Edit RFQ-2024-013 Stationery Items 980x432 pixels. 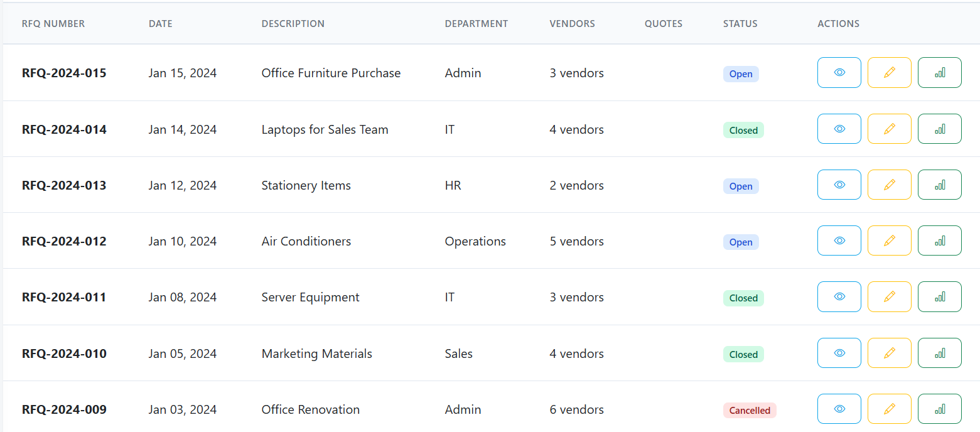point(890,185)
